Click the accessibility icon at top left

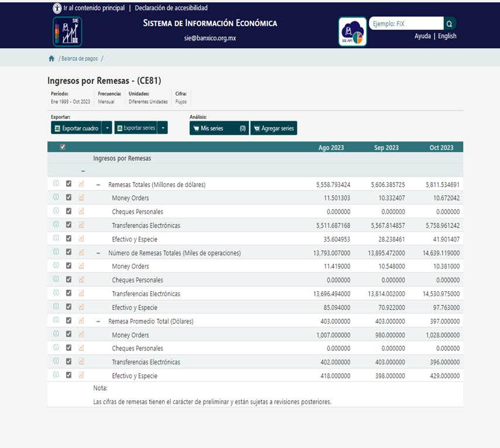57,8
